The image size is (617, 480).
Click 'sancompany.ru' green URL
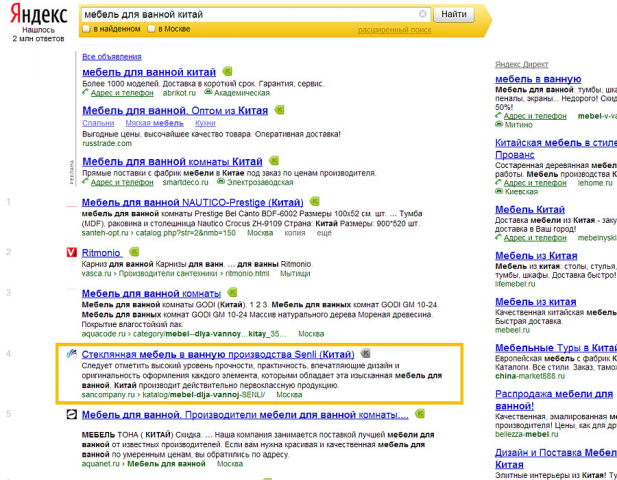pyautogui.click(x=108, y=395)
